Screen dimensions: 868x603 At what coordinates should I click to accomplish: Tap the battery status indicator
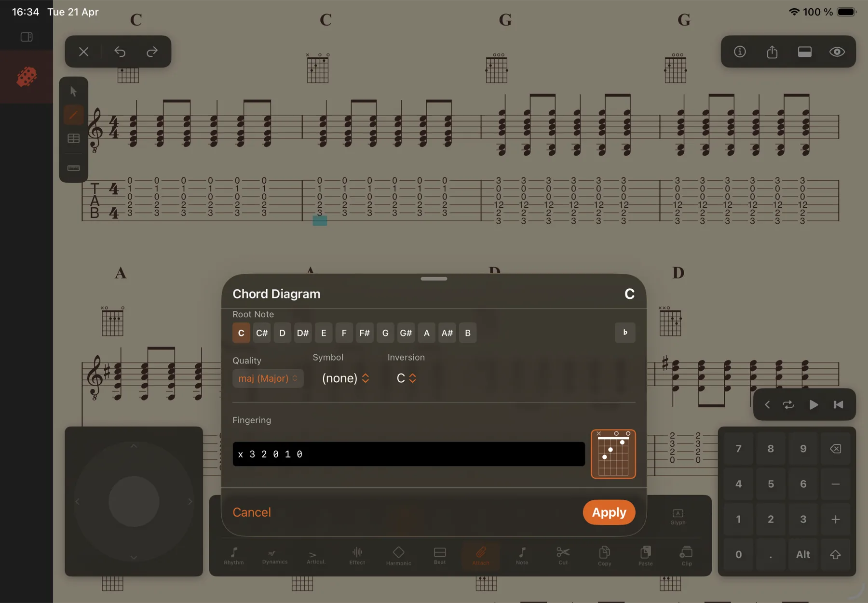[x=847, y=12]
